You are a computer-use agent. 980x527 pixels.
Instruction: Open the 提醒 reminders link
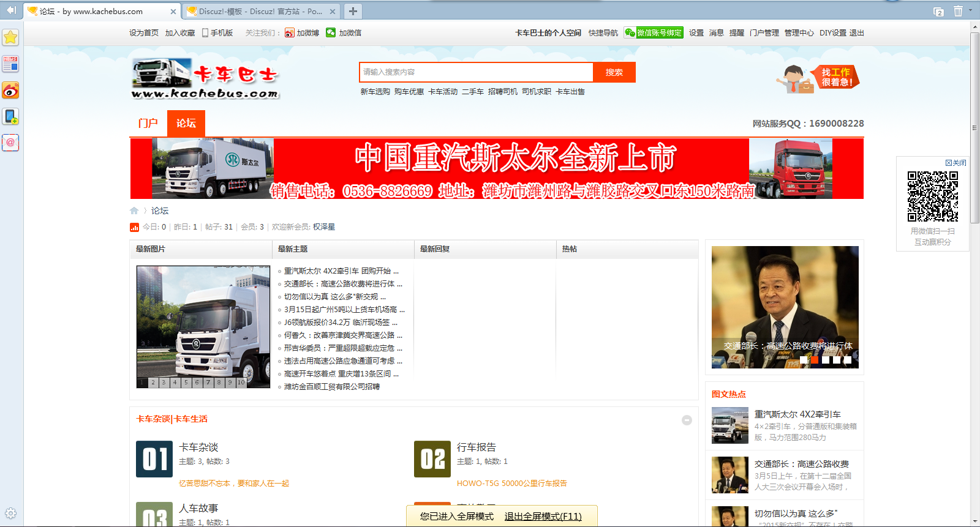(737, 33)
